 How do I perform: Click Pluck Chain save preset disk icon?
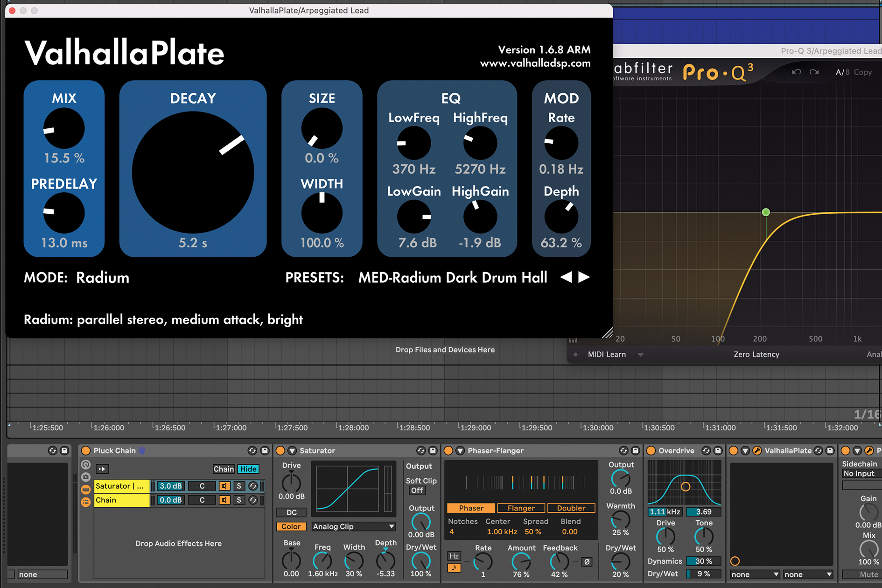tap(265, 450)
